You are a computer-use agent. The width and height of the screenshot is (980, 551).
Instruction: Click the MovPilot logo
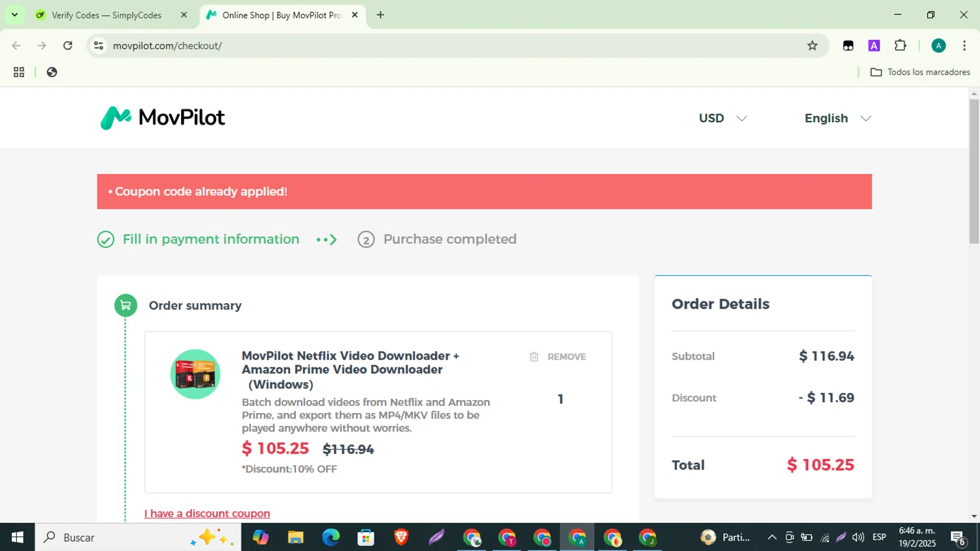pyautogui.click(x=163, y=118)
